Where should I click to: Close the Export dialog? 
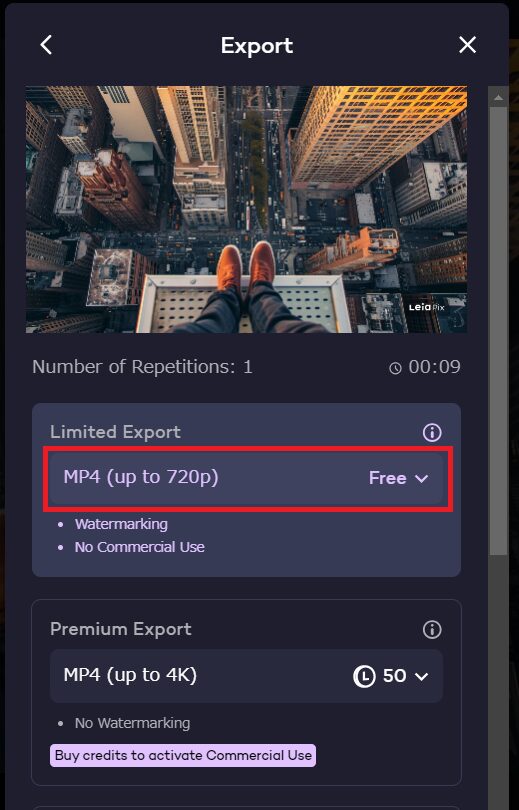click(x=467, y=45)
